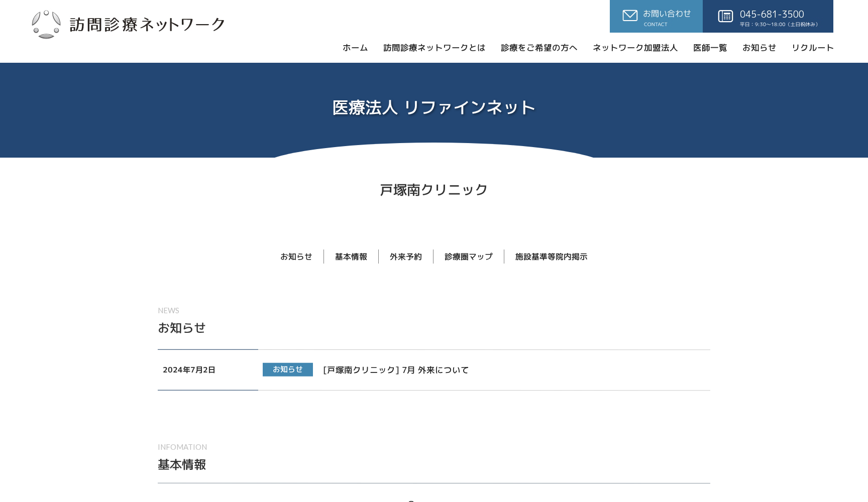Screen dimensions: 868x502
Task: Select リクルート in the navigation bar
Action: pyautogui.click(x=812, y=48)
